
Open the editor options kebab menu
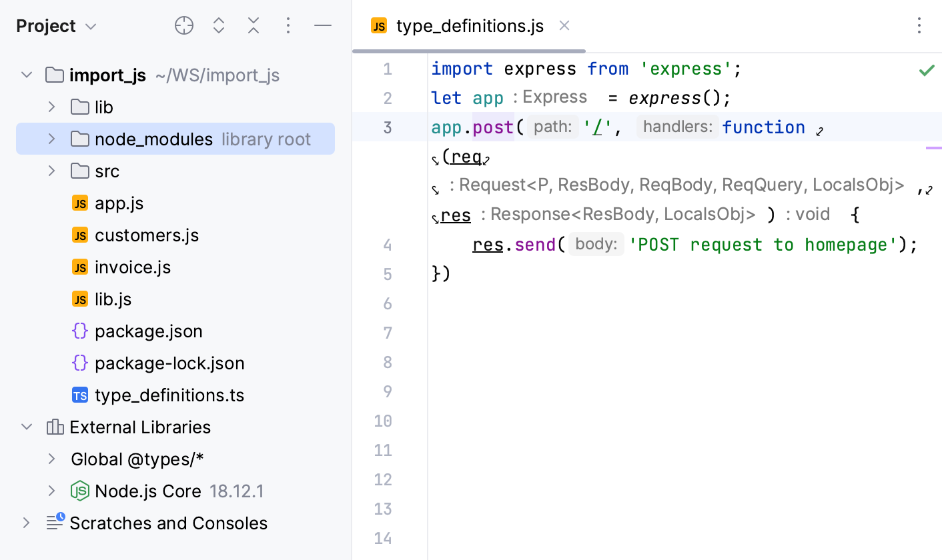[919, 26]
